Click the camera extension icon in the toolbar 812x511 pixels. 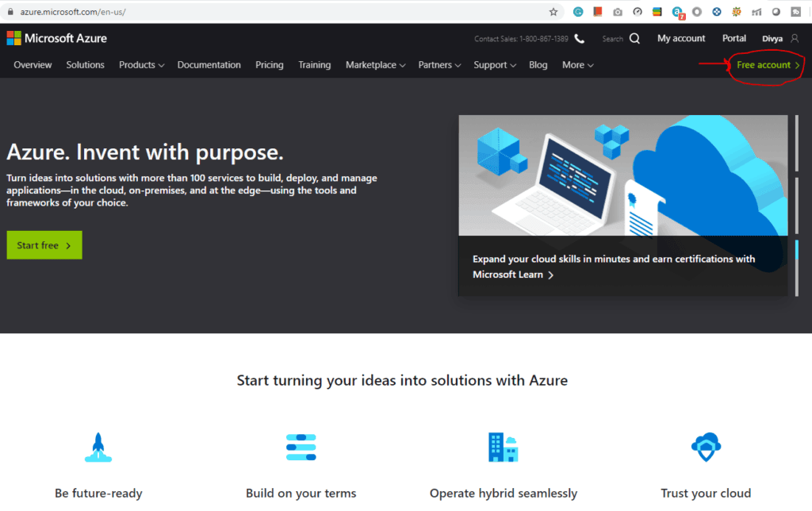618,11
